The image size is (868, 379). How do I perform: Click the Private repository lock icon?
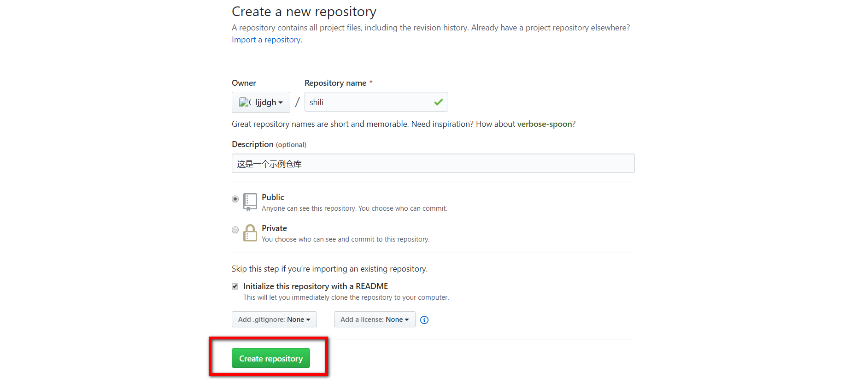250,233
